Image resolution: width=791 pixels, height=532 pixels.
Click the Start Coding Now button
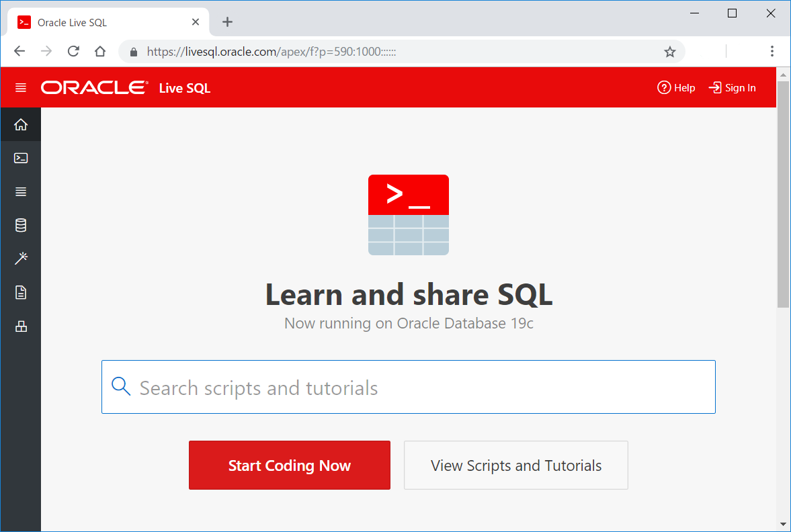coord(289,465)
